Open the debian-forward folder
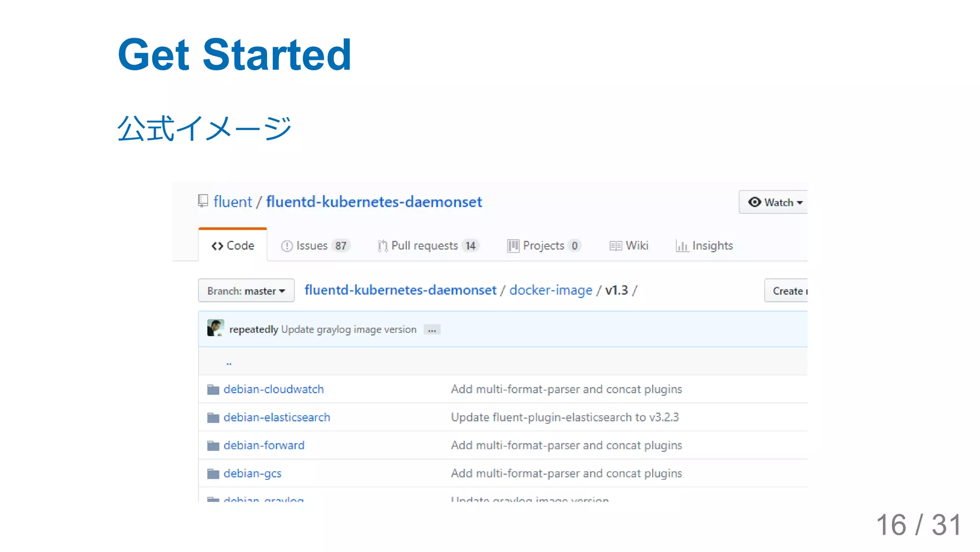 (264, 445)
